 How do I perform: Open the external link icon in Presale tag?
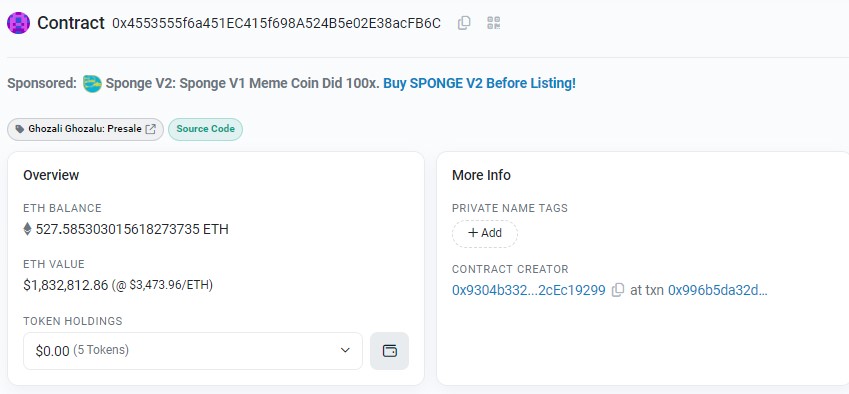(151, 129)
